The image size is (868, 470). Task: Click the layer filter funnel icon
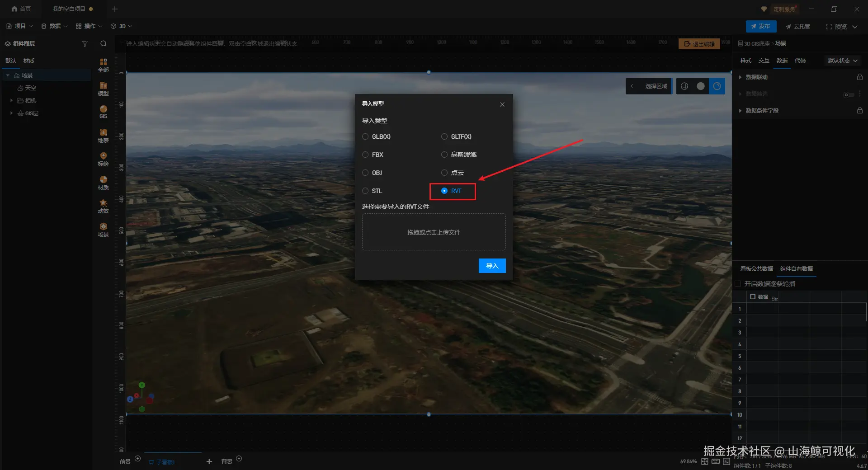click(85, 44)
